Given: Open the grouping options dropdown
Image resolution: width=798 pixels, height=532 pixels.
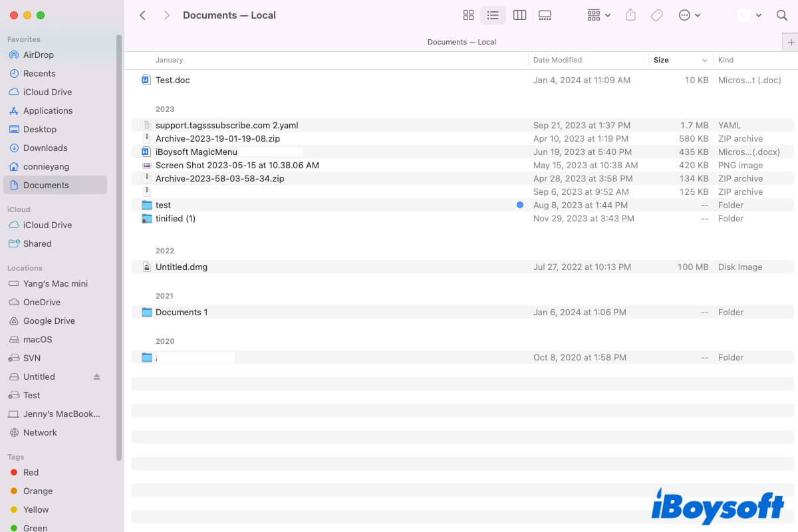Looking at the screenshot, I should 597,15.
